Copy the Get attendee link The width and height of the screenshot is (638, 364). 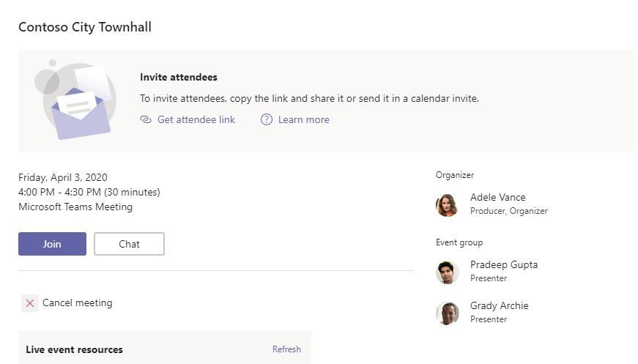[196, 119]
